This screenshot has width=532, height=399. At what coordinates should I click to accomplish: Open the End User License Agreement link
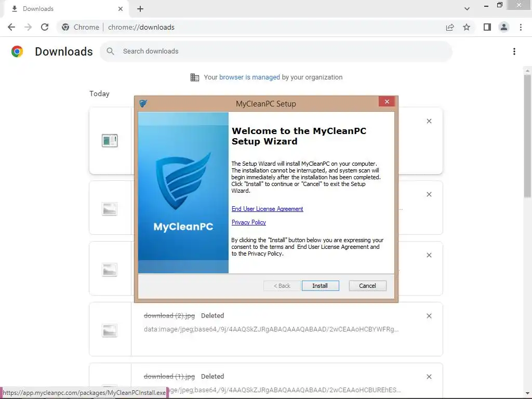(267, 209)
